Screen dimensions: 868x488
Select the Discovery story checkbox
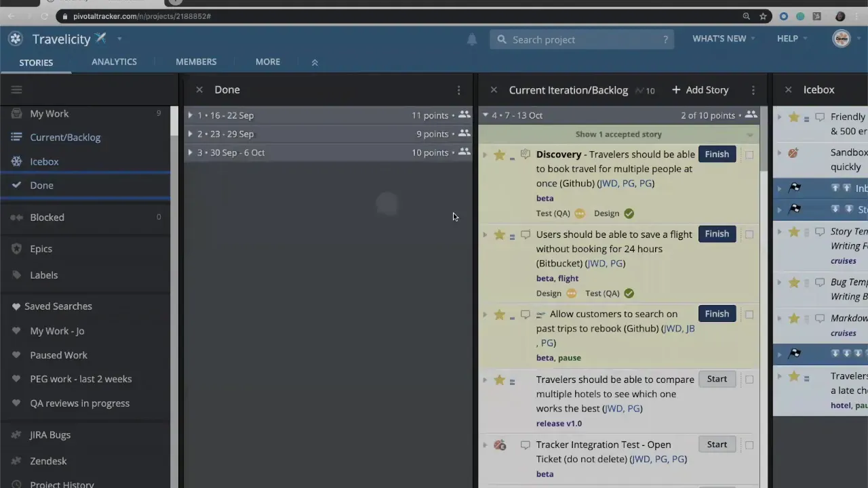click(x=749, y=155)
